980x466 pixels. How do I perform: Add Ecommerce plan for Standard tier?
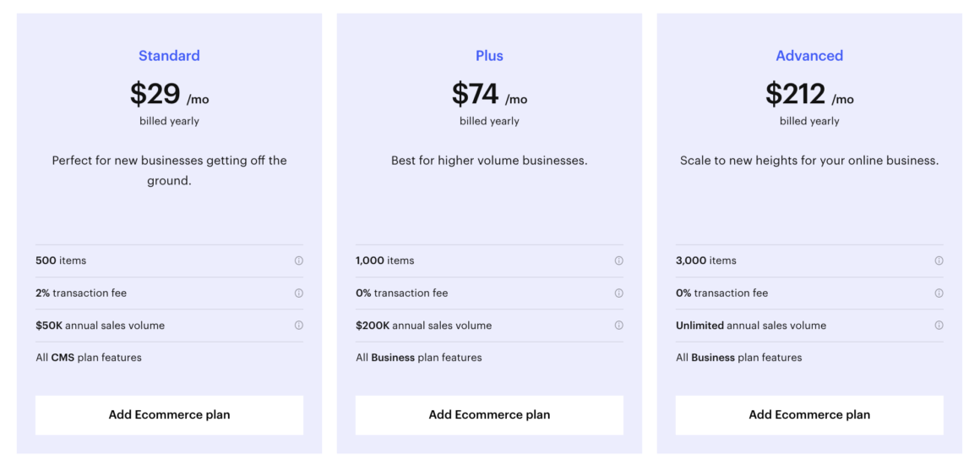[169, 414]
